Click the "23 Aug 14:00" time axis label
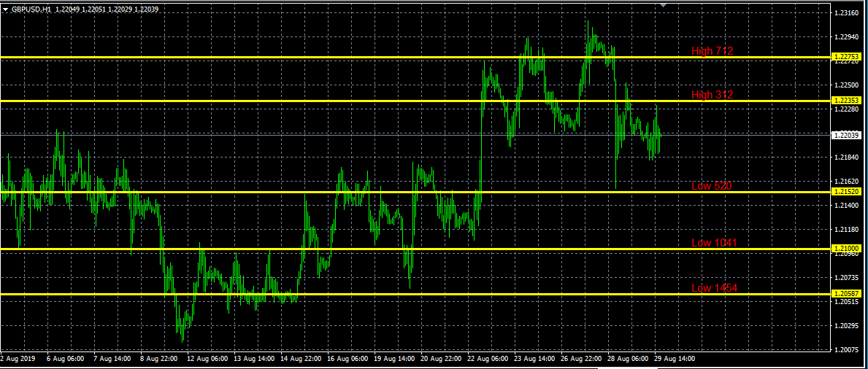 click(535, 359)
